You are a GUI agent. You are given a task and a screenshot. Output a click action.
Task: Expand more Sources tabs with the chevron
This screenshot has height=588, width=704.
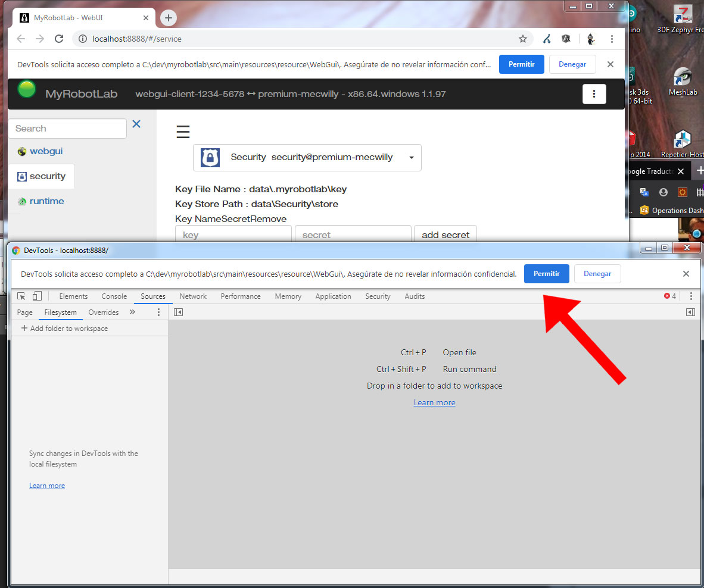click(x=132, y=312)
